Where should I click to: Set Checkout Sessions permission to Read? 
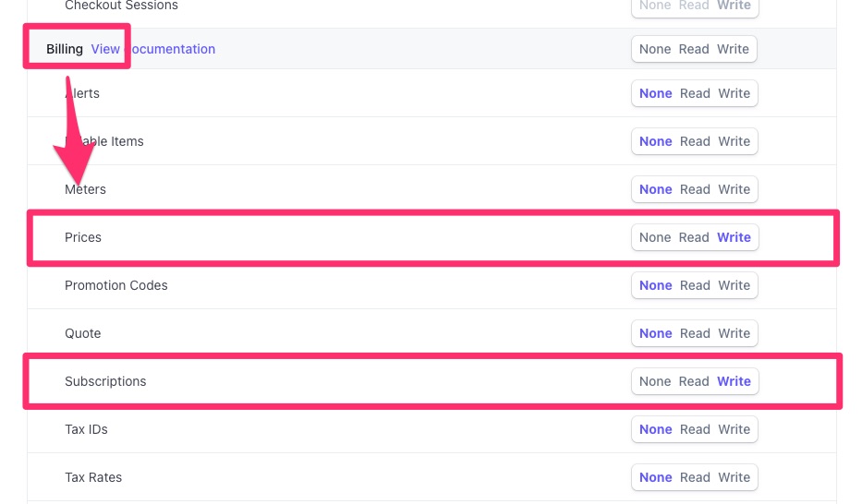point(694,6)
